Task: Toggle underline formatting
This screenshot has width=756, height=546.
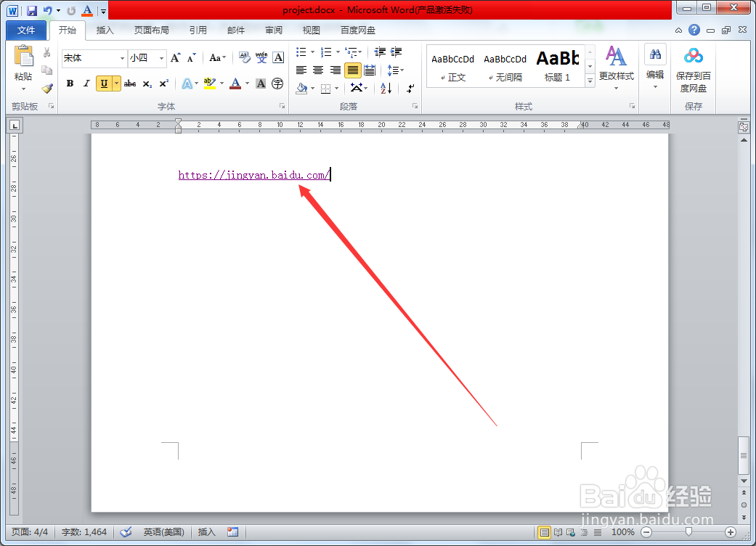Action: pos(104,83)
